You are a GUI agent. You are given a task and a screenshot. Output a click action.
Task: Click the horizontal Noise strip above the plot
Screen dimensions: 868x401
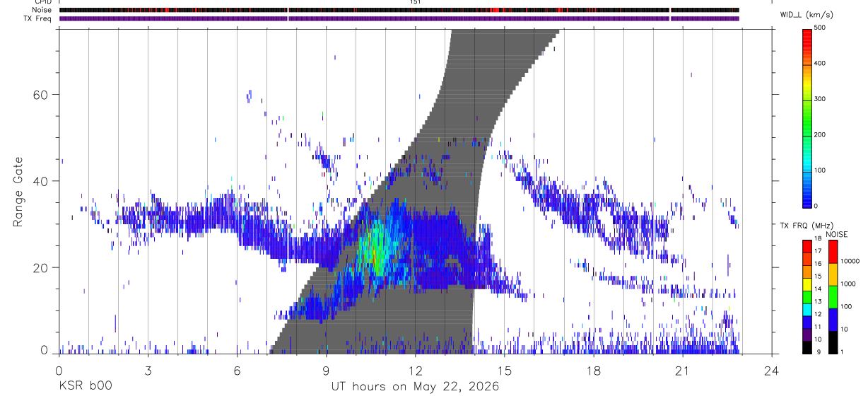tap(399, 10)
